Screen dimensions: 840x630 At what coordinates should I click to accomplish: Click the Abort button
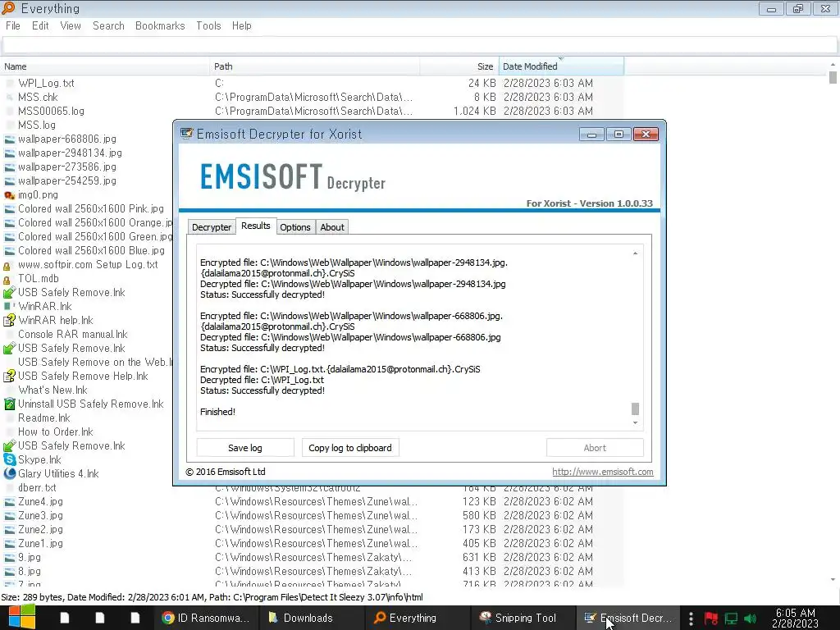coord(595,448)
